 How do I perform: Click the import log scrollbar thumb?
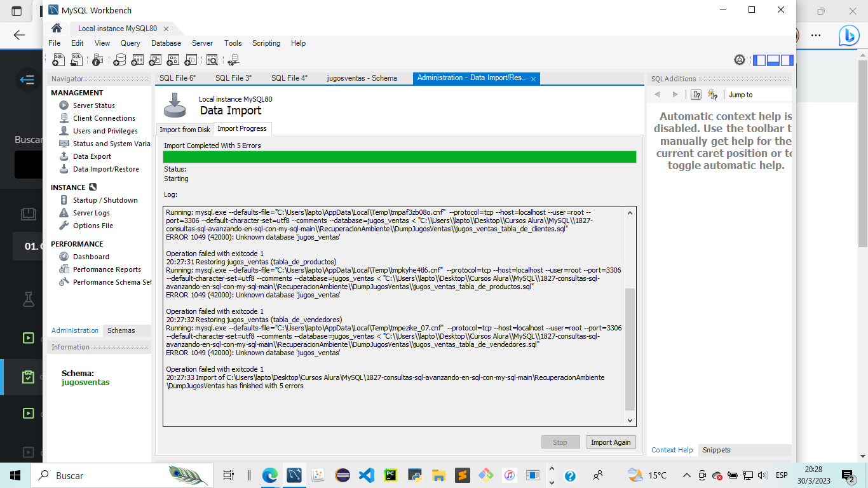coord(630,349)
